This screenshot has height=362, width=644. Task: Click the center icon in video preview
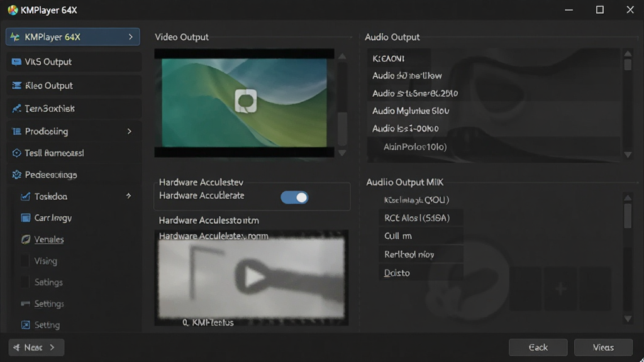[x=246, y=101]
